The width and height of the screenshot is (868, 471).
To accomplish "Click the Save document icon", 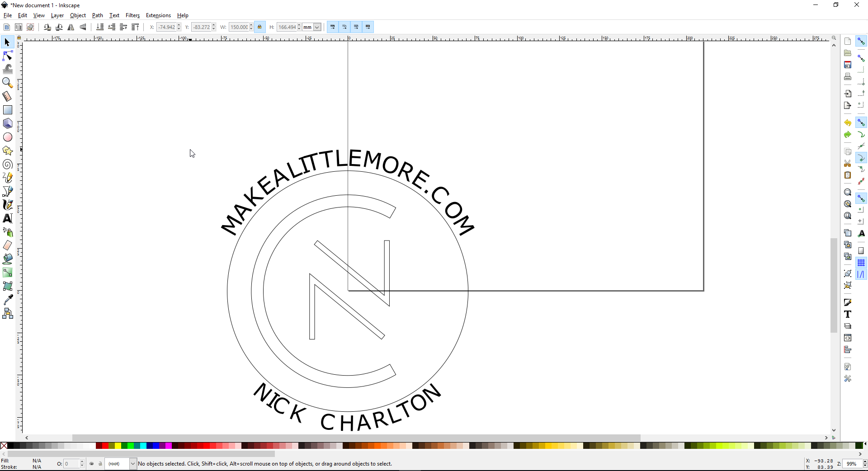I will click(x=848, y=65).
